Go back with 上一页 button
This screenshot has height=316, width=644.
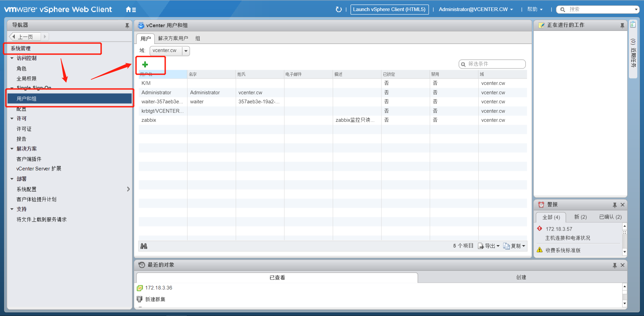click(x=25, y=37)
